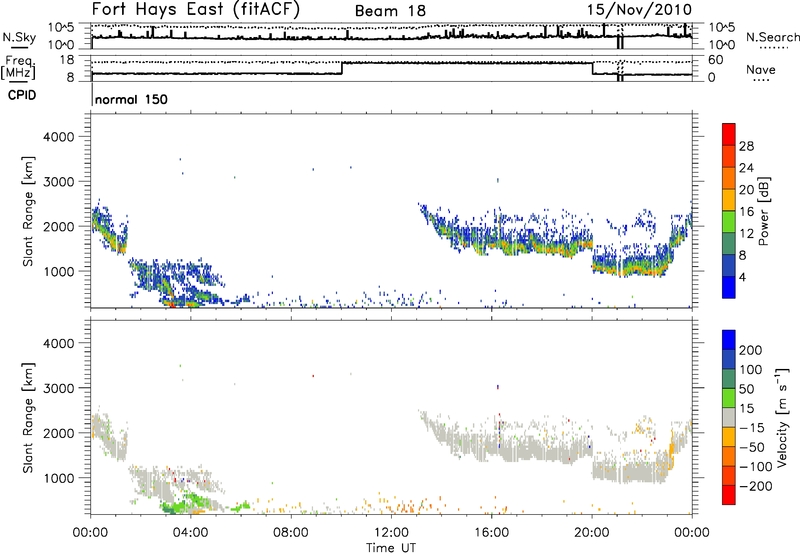Click the power panel 'Slant Range [km]' label
This screenshot has width=800, height=554.
click(28, 211)
